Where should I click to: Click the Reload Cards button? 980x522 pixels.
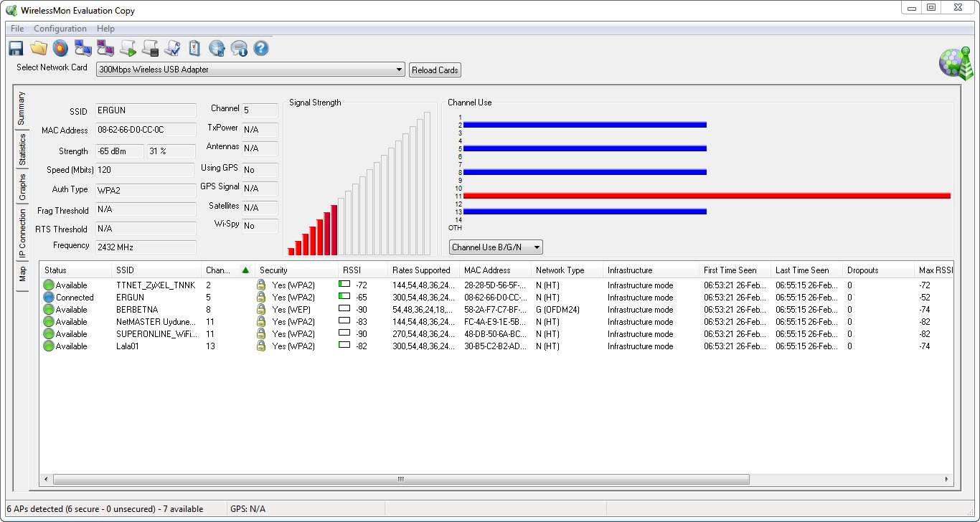coord(435,70)
